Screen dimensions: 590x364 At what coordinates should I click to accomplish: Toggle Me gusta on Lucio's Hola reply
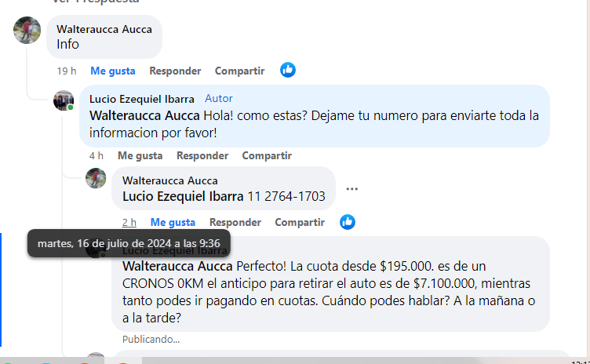point(140,155)
